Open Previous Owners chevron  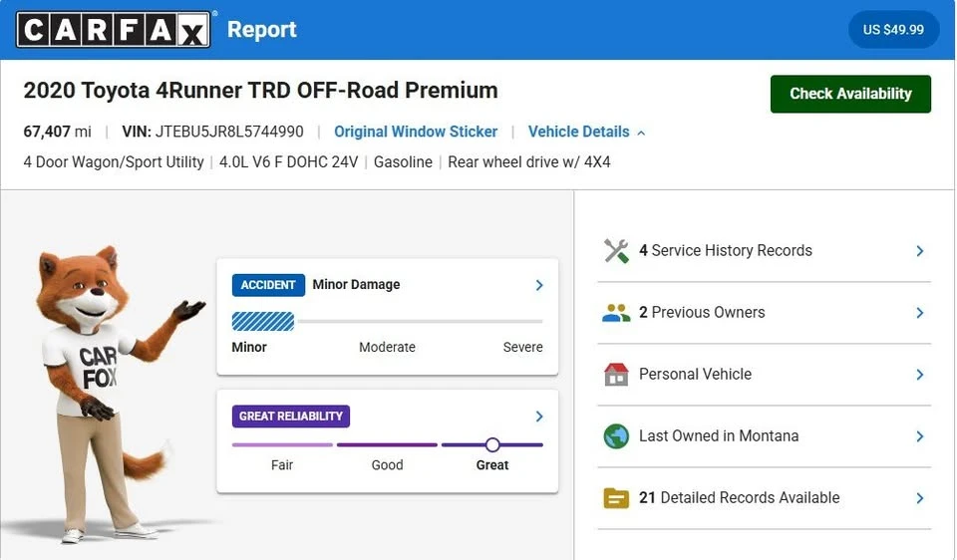pyautogui.click(x=920, y=313)
